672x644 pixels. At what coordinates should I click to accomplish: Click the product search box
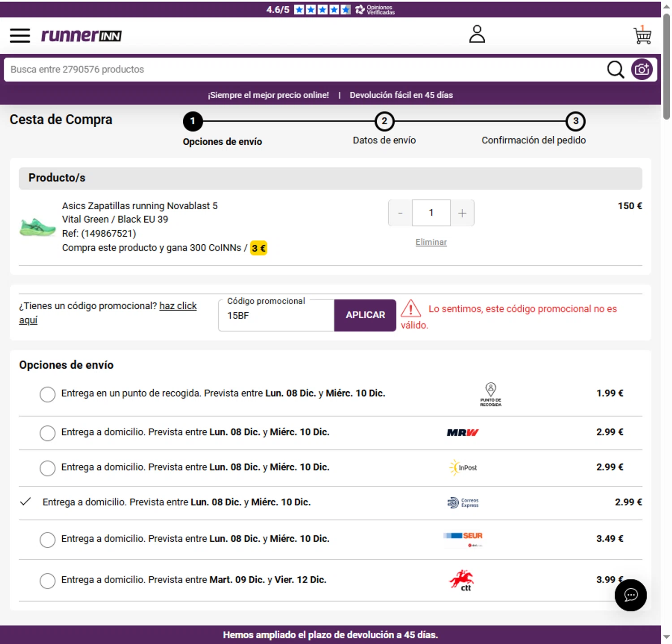305,69
